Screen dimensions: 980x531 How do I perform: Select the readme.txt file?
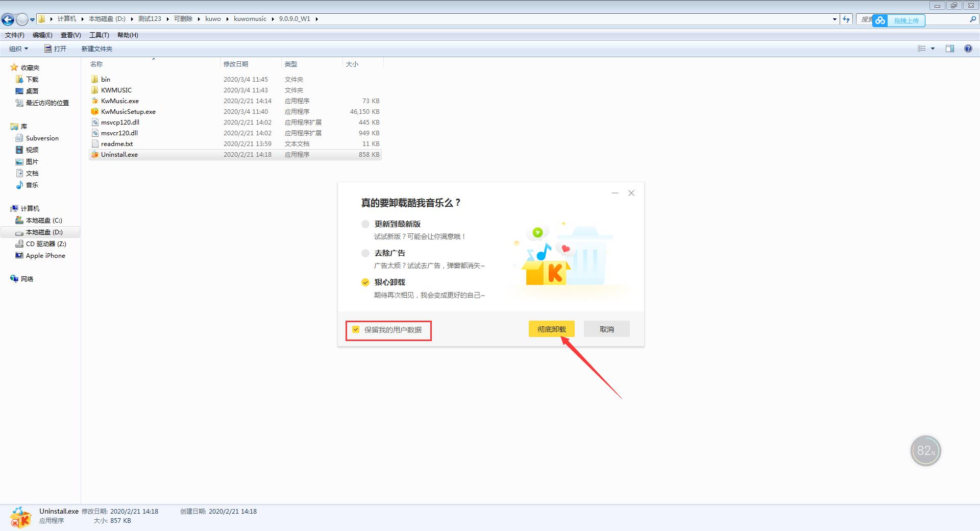pos(235,143)
